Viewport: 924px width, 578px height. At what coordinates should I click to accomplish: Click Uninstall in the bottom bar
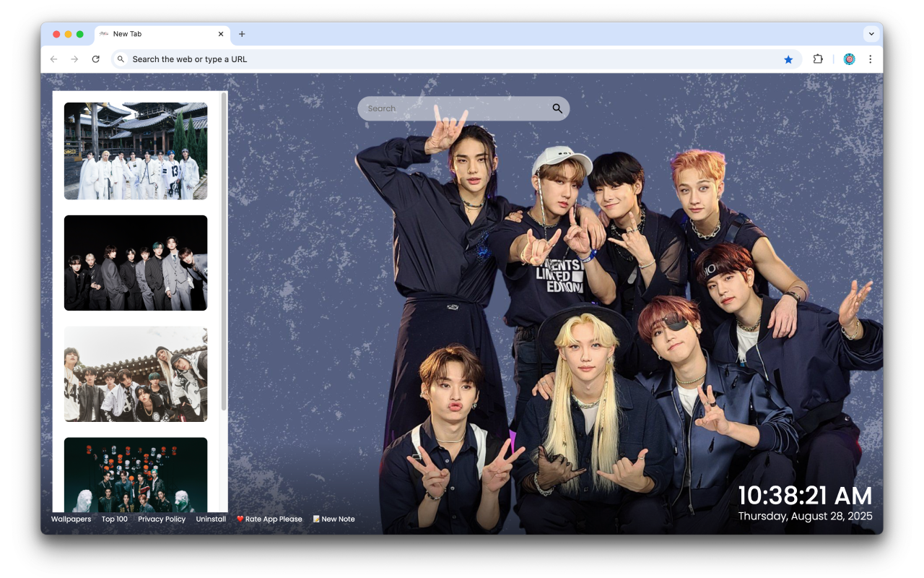click(x=211, y=519)
